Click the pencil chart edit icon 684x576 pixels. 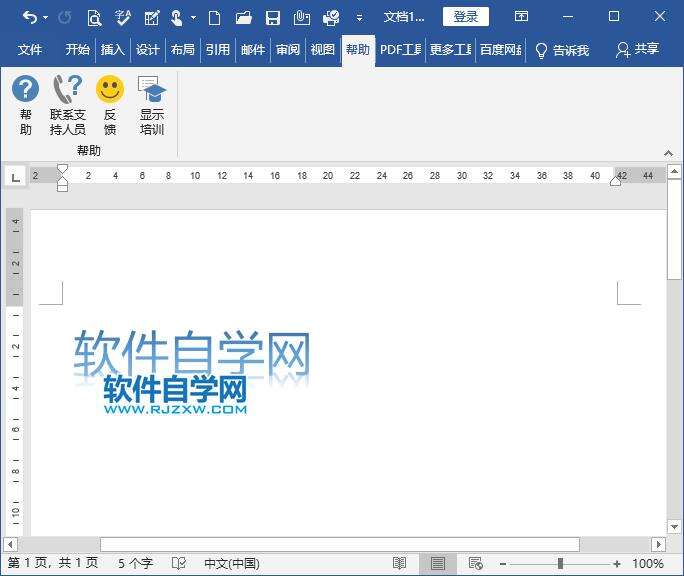pyautogui.click(x=152, y=18)
